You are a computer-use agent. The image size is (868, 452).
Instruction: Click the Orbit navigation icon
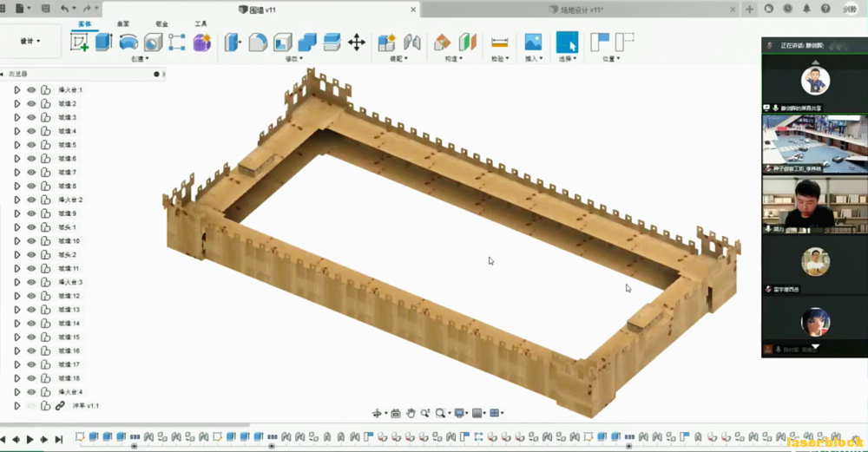(377, 413)
